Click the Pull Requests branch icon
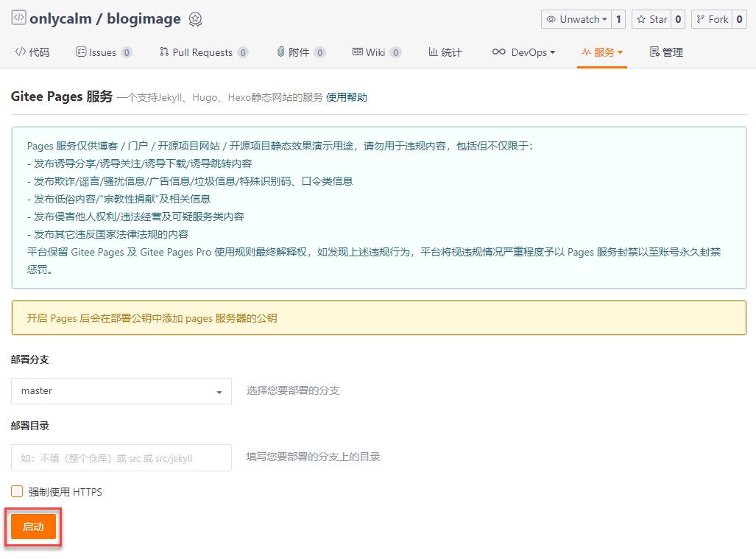This screenshot has height=559, width=756. [x=164, y=52]
